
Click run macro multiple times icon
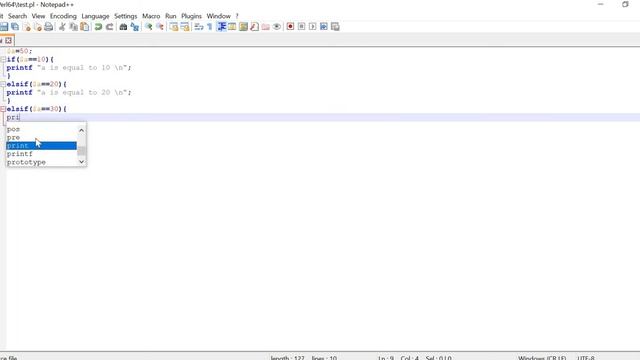pyautogui.click(x=324, y=27)
